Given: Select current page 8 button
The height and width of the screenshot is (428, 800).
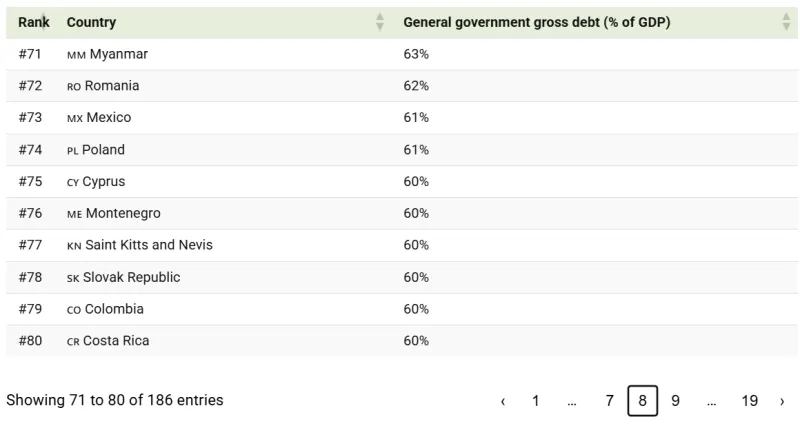Looking at the screenshot, I should [x=642, y=401].
